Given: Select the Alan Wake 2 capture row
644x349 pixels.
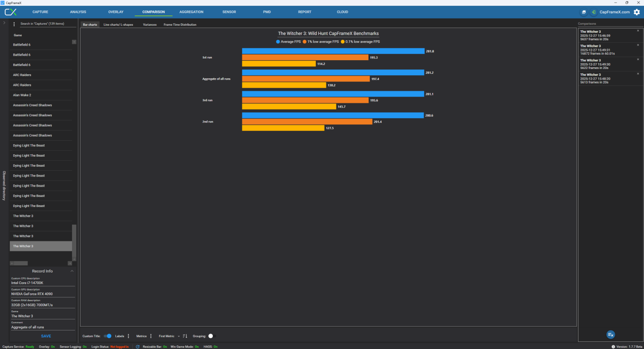Looking at the screenshot, I should click(41, 95).
